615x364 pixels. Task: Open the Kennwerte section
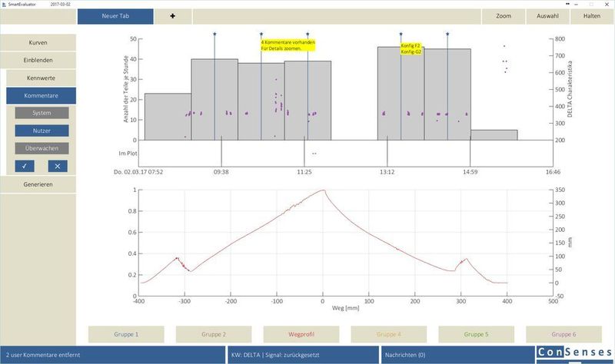[42, 78]
